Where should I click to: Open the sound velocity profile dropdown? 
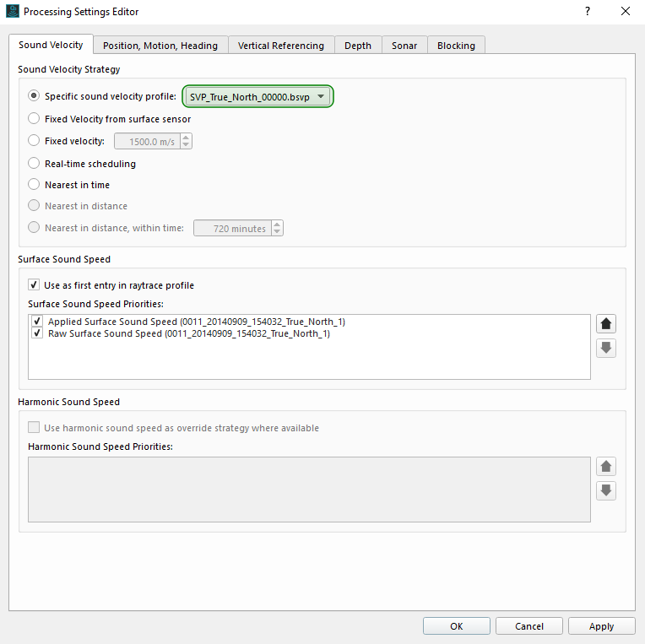point(257,97)
